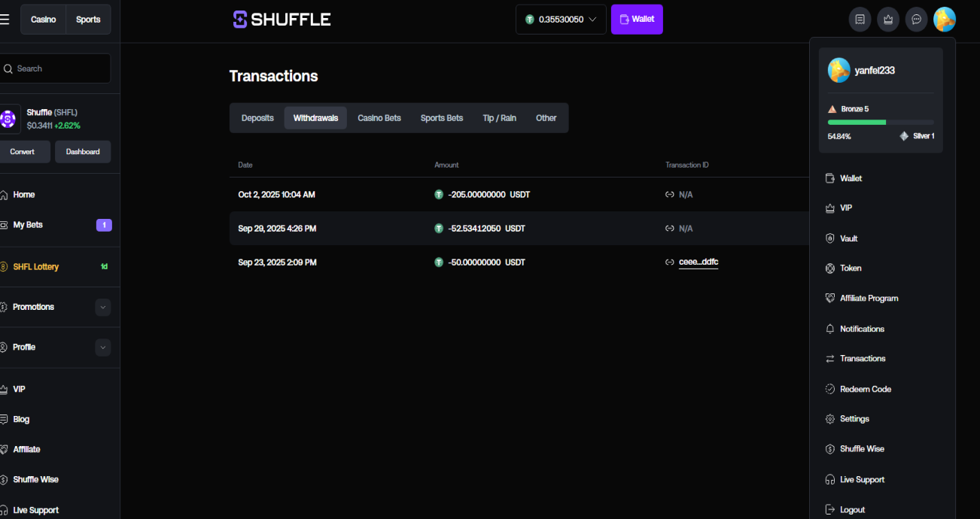
Task: Switch to the Deposits tab
Action: [257, 118]
